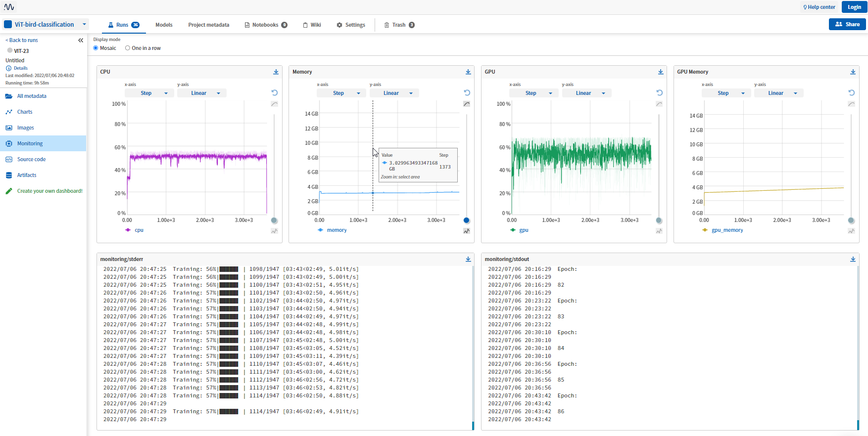868x436 pixels.
Task: Go back to runs list
Action: [x=22, y=41]
